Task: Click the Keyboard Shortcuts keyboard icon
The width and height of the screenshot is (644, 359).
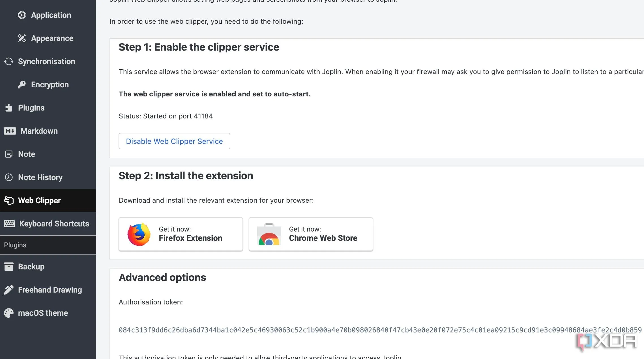Action: coord(9,224)
